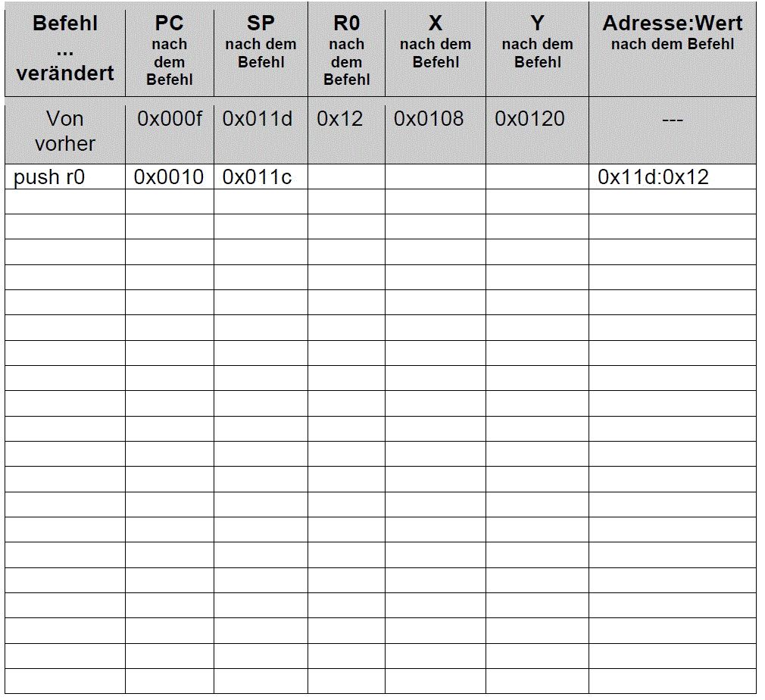765x700 pixels.
Task: Click the PC value 0x000f
Action: [x=170, y=119]
